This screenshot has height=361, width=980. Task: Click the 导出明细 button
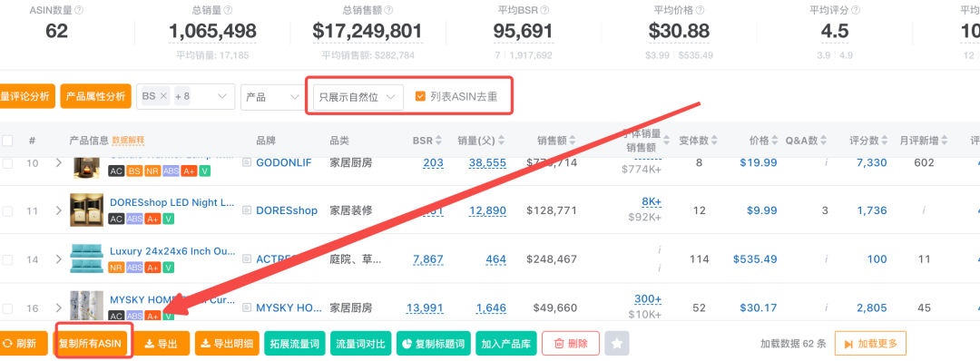pos(227,344)
